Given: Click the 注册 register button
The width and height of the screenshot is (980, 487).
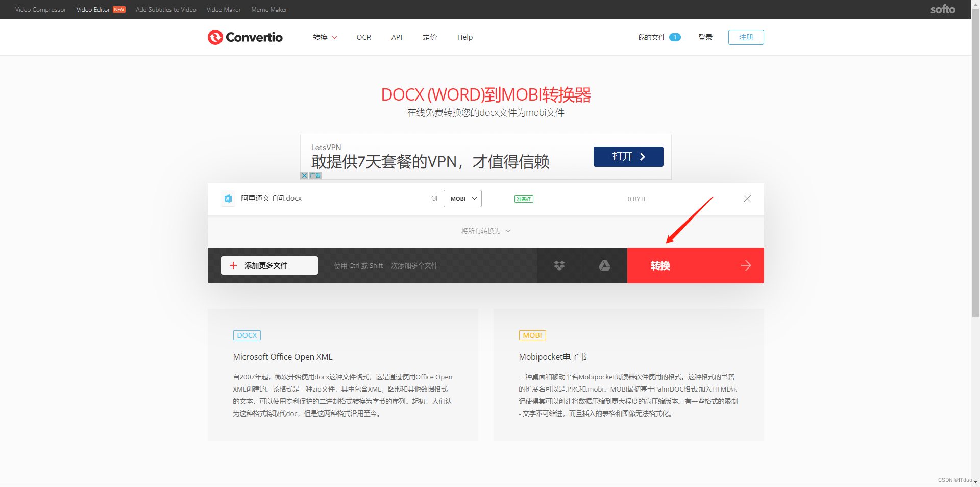Looking at the screenshot, I should (x=746, y=37).
